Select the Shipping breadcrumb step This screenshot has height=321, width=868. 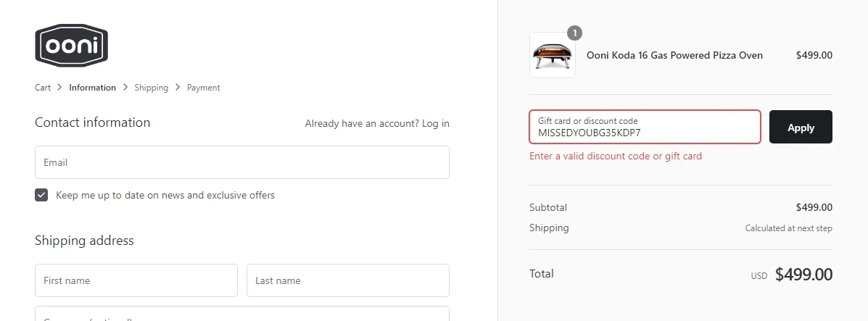tap(151, 88)
